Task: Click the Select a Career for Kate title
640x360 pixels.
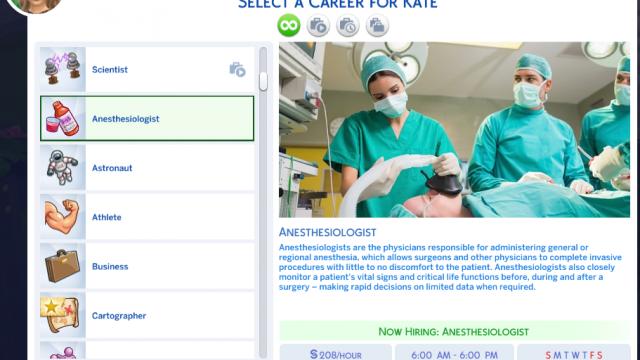Action: pyautogui.click(x=338, y=4)
